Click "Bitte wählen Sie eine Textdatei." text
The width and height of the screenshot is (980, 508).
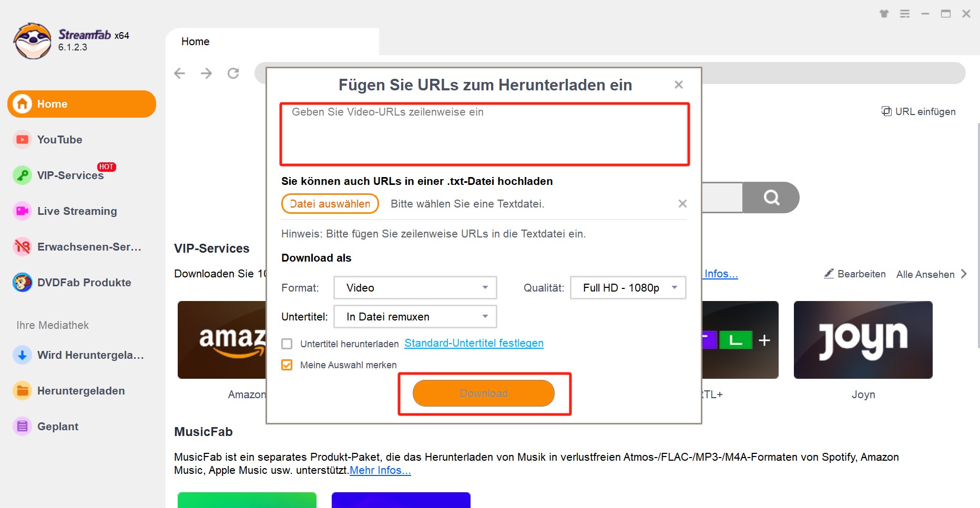pyautogui.click(x=467, y=204)
